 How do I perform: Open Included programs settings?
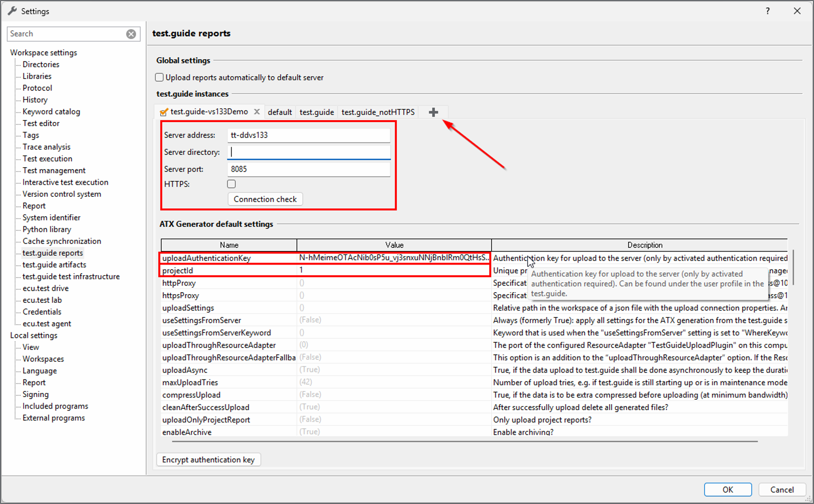tap(55, 406)
